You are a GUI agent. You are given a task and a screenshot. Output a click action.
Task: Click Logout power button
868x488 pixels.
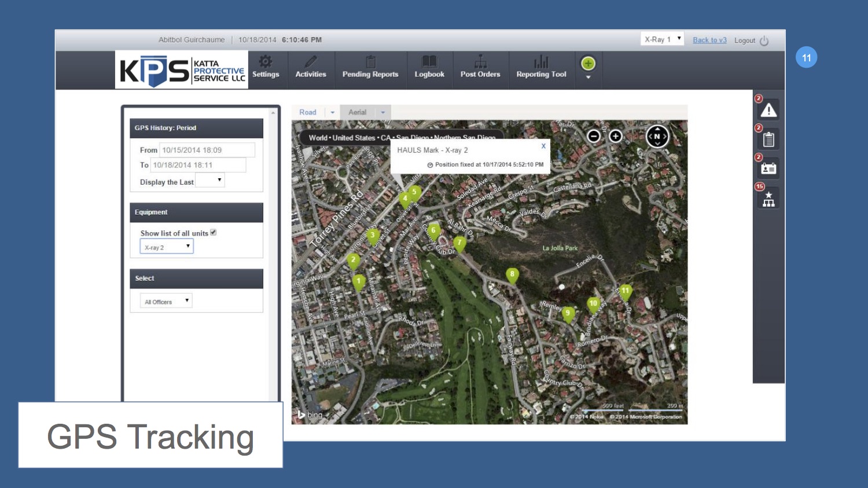764,41
